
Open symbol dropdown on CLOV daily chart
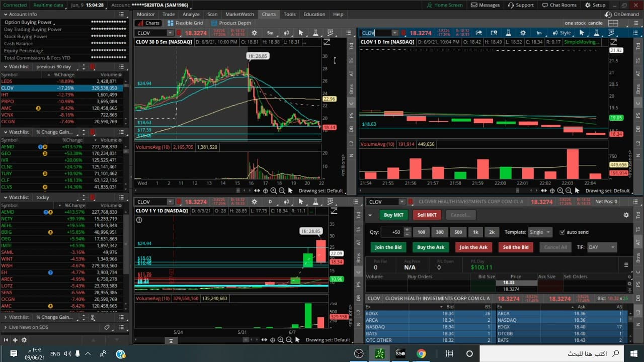coord(170,202)
